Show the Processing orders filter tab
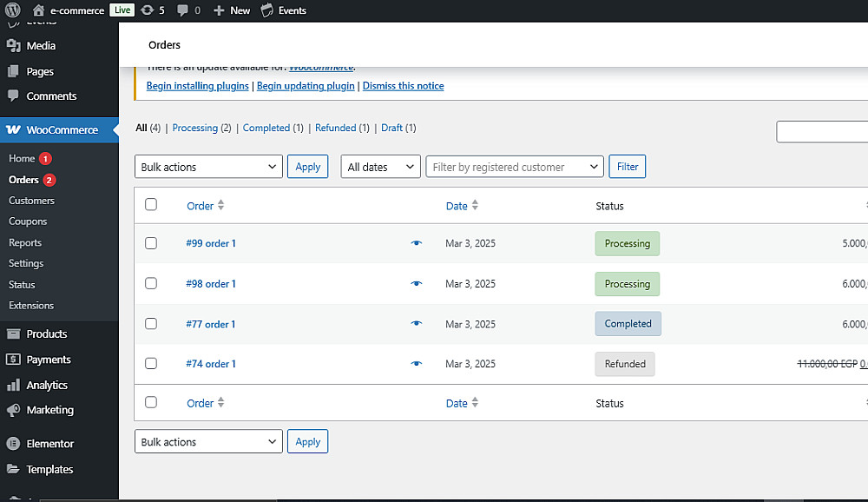The image size is (868, 502). [x=195, y=128]
